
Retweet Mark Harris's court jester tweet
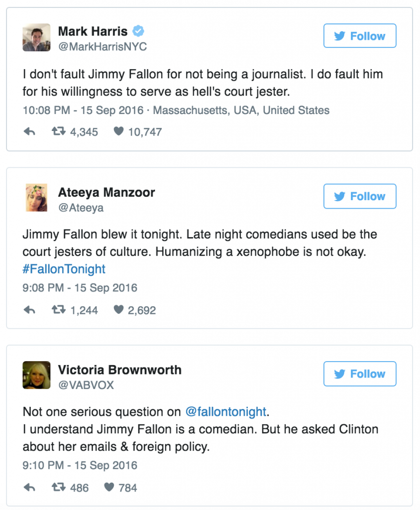(x=59, y=132)
